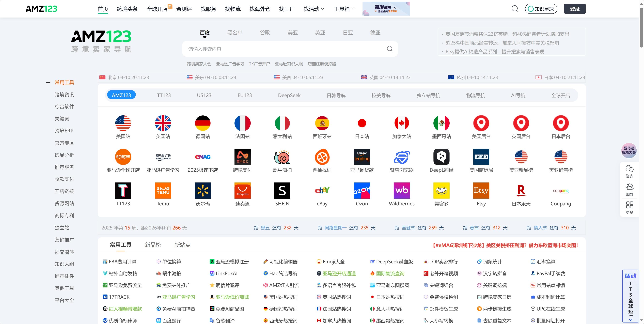Image resolution: width=644 pixels, height=324 pixels.
Task: Open the SHEIN icon
Action: pos(282,191)
